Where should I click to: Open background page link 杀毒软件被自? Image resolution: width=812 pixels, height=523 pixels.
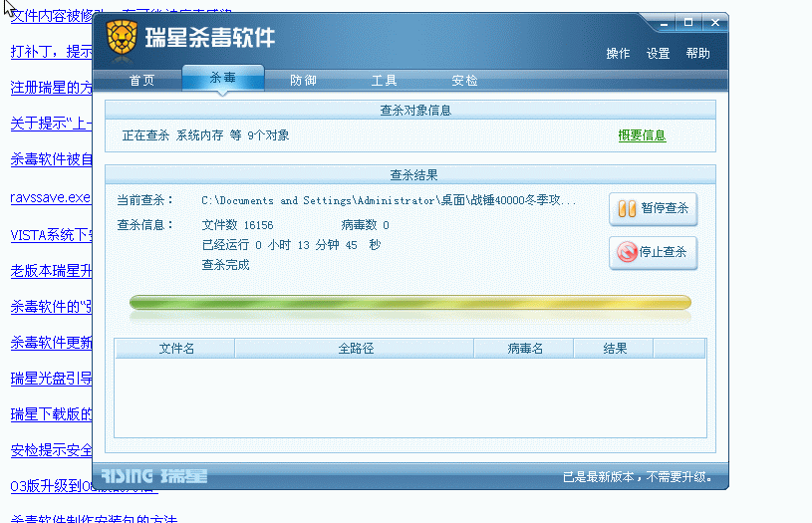51,159
